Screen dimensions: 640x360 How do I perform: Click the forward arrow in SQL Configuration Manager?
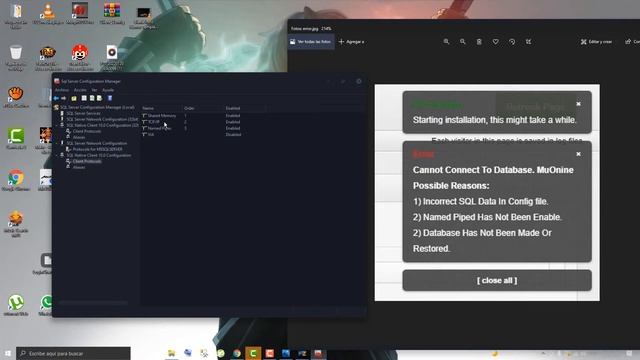(63, 98)
